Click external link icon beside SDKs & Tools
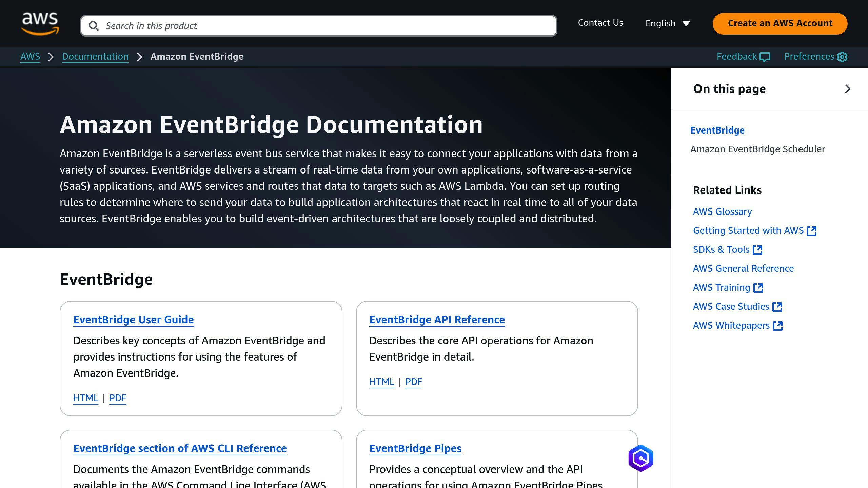 tap(757, 250)
